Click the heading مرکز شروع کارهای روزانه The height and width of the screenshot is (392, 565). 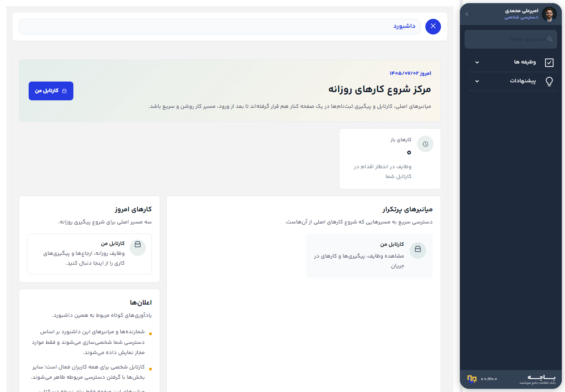point(380,89)
